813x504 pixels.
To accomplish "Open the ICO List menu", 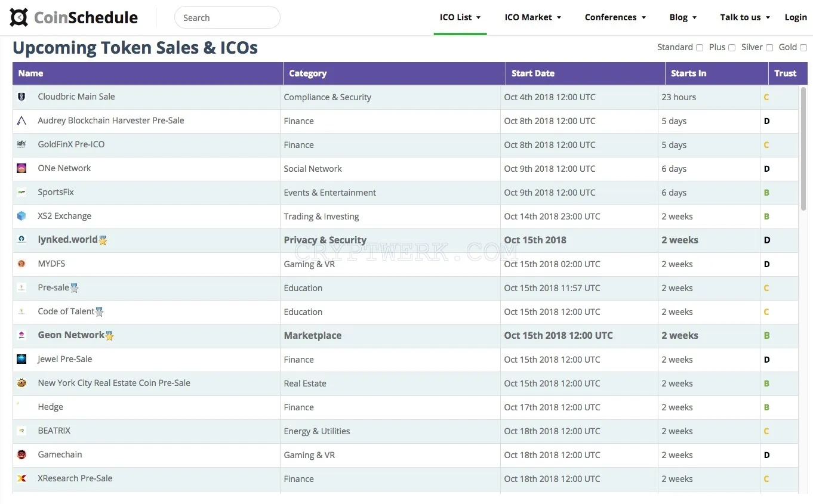I will (460, 17).
